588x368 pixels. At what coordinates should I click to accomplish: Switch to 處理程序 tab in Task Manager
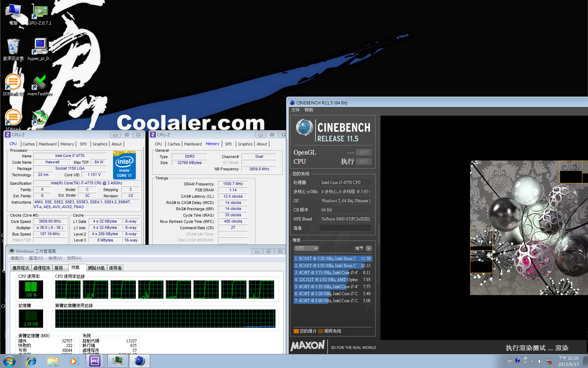[x=42, y=268]
